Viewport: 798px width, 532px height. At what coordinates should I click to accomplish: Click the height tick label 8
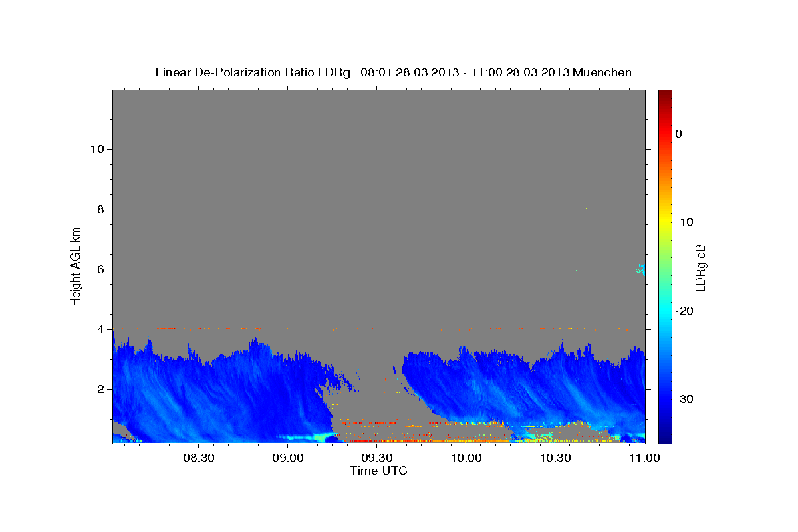click(x=101, y=209)
